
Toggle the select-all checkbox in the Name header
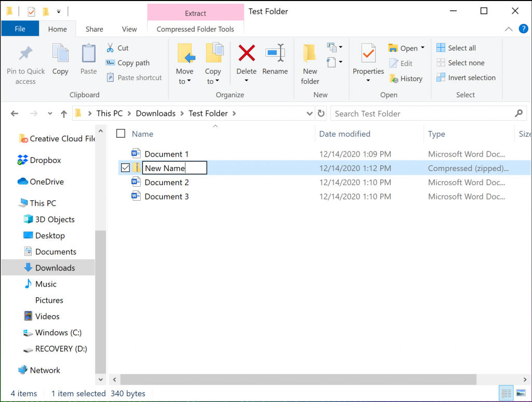click(120, 133)
